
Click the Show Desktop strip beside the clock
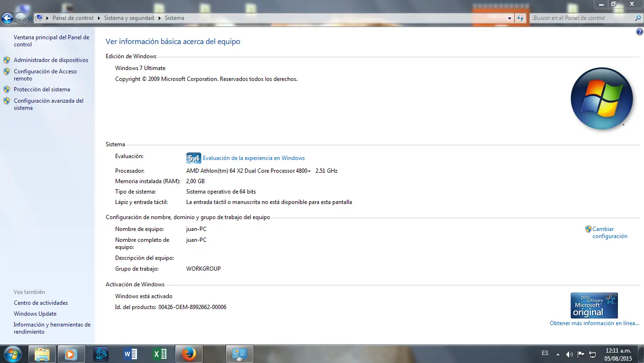click(x=641, y=354)
